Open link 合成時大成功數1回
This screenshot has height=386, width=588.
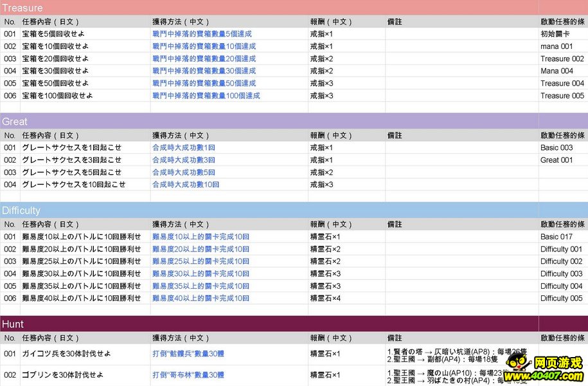tap(183, 147)
